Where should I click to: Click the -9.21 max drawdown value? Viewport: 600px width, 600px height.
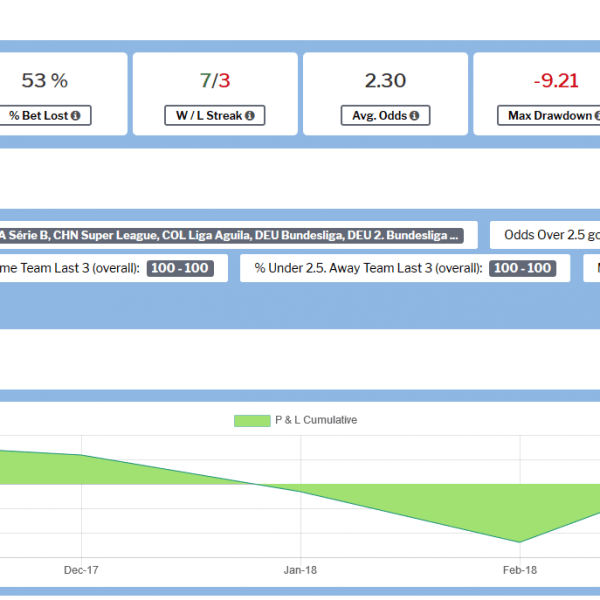point(556,81)
